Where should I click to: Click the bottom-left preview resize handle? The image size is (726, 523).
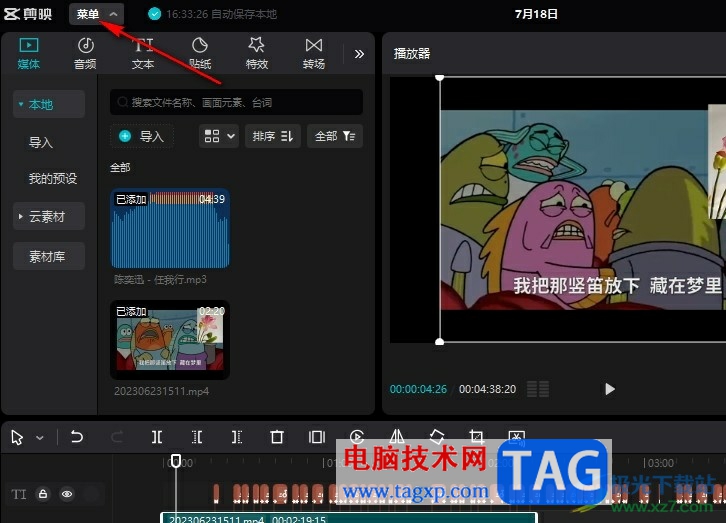tap(440, 342)
